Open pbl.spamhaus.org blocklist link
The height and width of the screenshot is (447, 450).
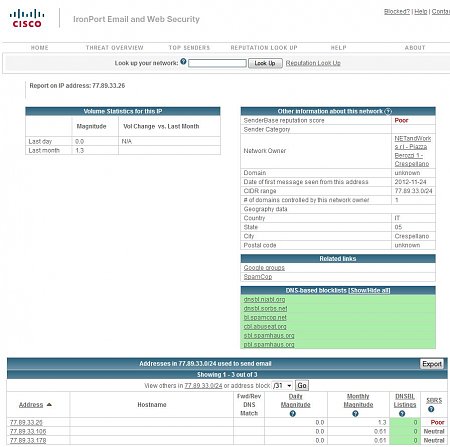pos(269,345)
